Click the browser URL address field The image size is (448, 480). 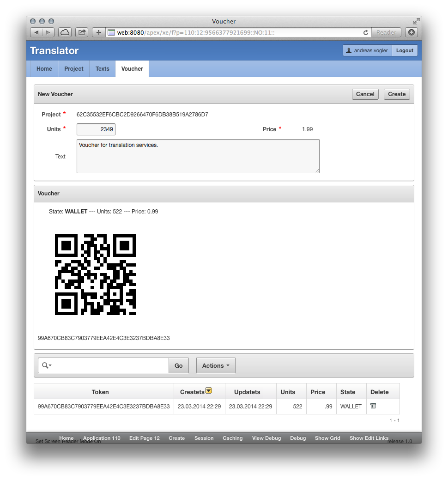click(x=239, y=32)
